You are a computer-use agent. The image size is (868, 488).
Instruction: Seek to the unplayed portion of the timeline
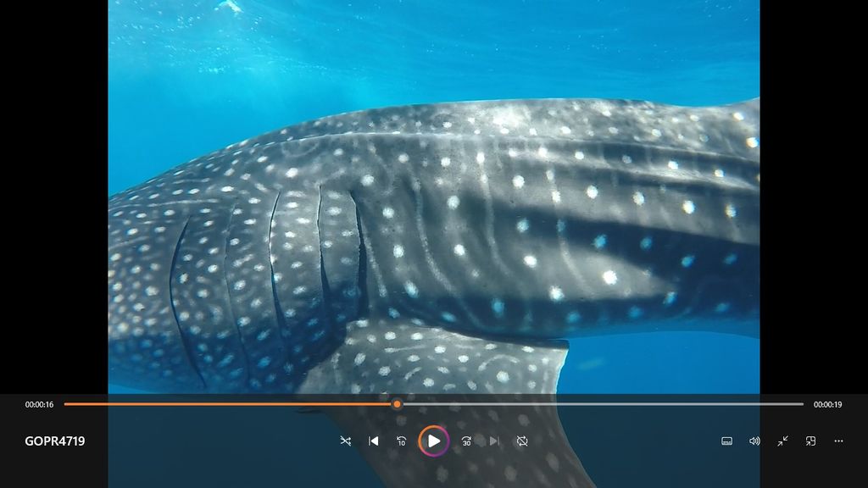[593, 404]
